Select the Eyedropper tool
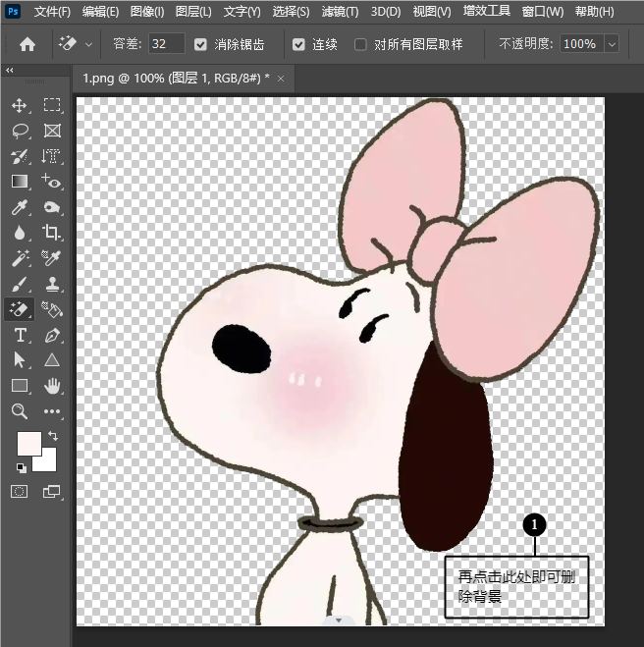This screenshot has width=644, height=647. click(20, 207)
